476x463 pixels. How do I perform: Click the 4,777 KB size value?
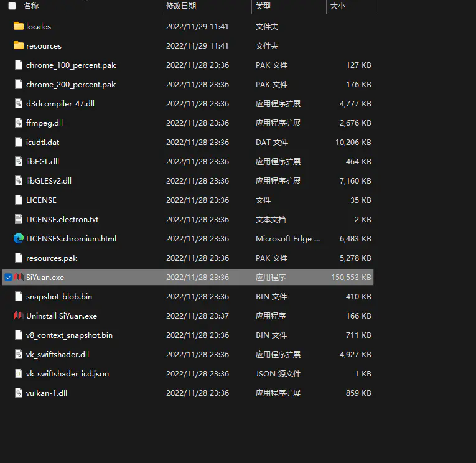click(x=355, y=104)
